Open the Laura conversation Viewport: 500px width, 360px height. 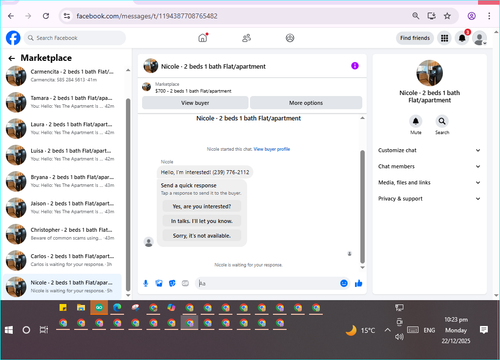[x=62, y=128]
